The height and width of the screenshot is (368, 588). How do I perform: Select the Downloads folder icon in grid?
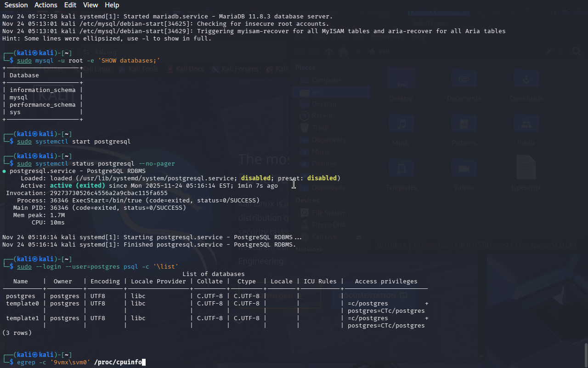click(x=526, y=80)
